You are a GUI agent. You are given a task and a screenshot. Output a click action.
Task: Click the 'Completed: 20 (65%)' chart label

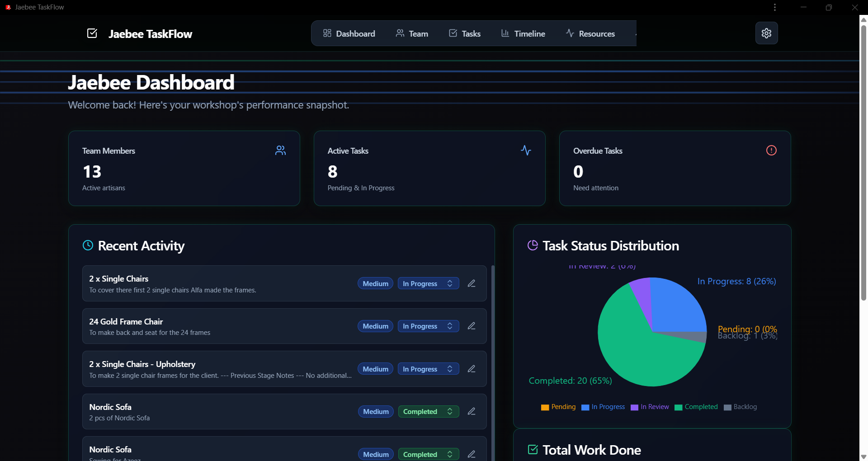point(570,381)
